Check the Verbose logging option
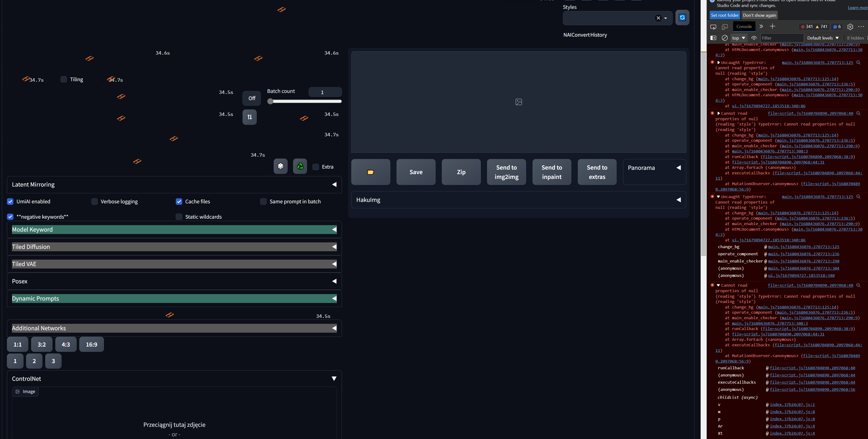Screen dimensions: 868x439 95,201
